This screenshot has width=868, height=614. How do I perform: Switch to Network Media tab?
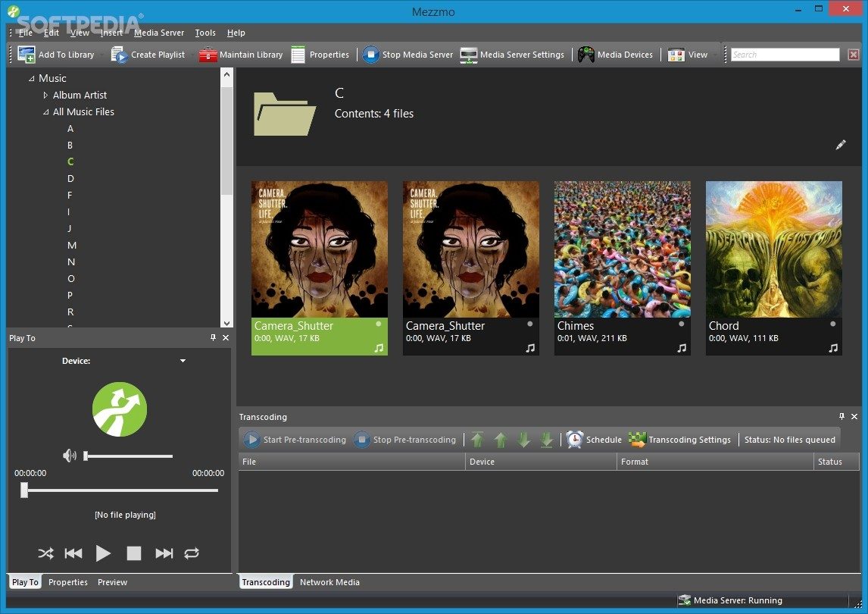coord(329,582)
